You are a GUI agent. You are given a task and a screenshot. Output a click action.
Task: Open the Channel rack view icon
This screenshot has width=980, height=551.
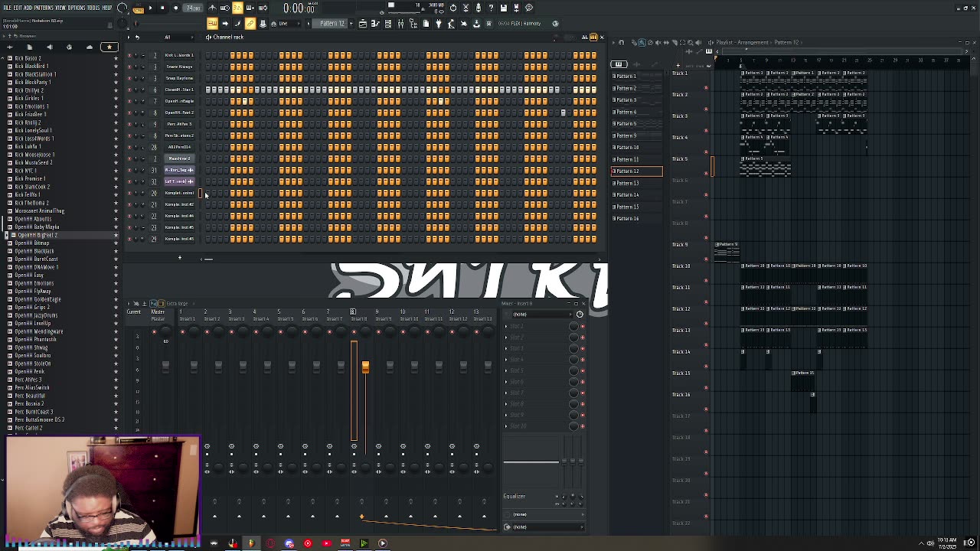pos(388,24)
